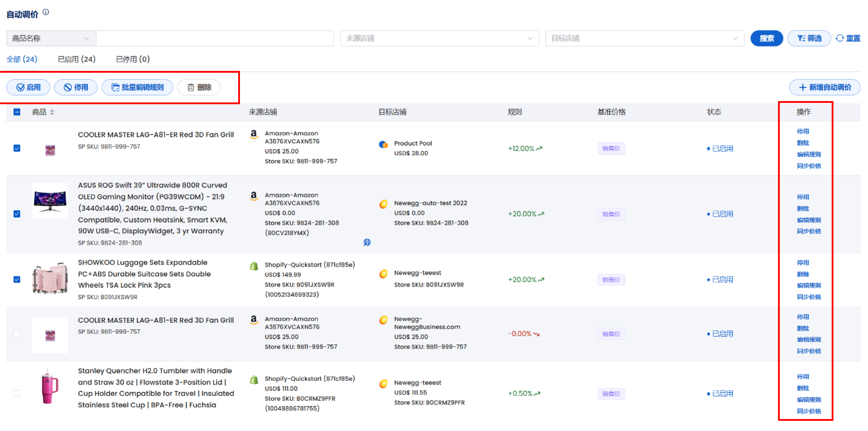Screen dimensions: 868x431
Task: Click 已启用 status in Stanley Quencher row
Action: 720,393
